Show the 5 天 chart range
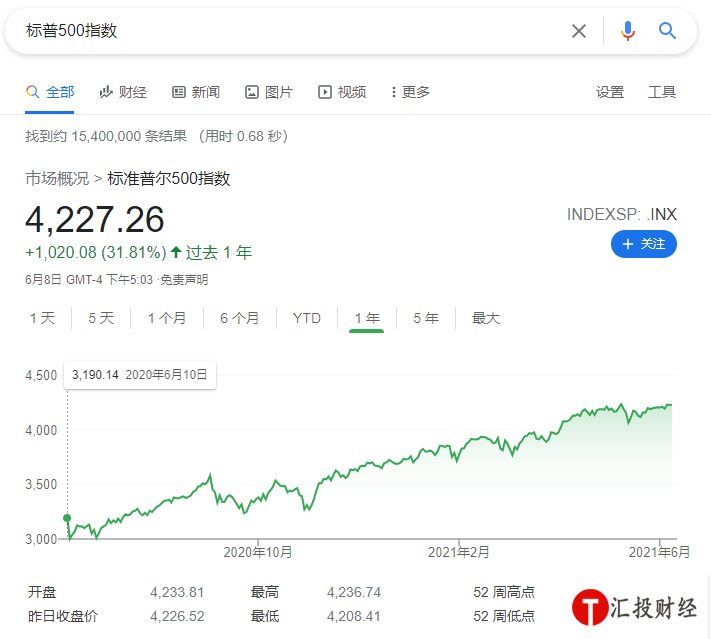Viewport: 711px width, 639px height. coord(101,318)
